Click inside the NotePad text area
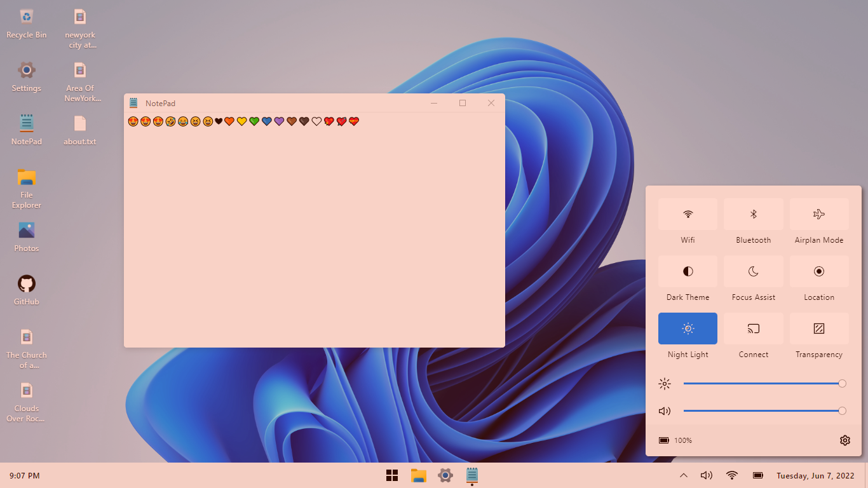Image resolution: width=868 pixels, height=488 pixels. (x=314, y=235)
